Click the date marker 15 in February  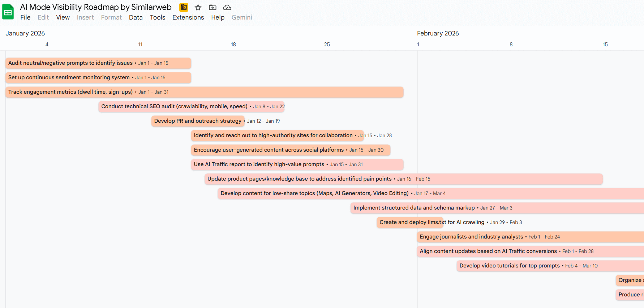605,45
